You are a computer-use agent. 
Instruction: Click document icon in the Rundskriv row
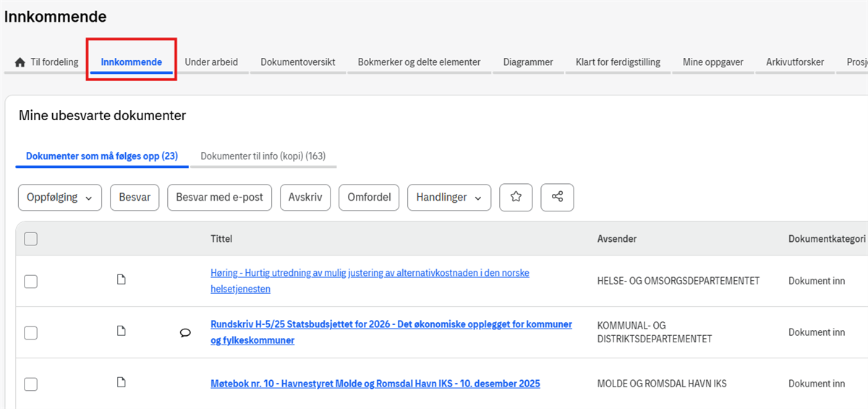[122, 331]
